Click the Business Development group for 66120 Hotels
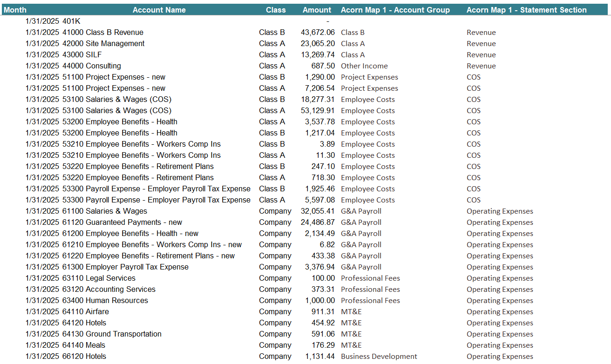The width and height of the screenshot is (611, 364). (379, 356)
